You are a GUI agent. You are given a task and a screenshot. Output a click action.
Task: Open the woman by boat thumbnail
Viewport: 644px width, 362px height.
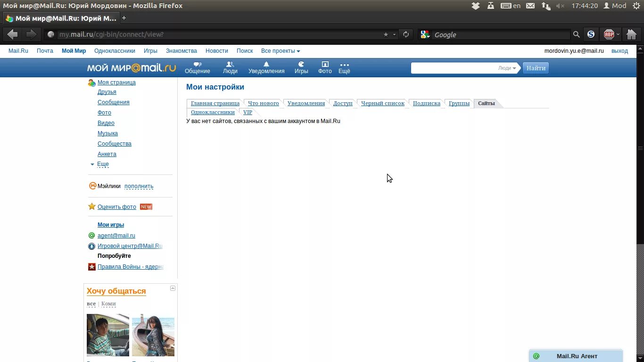coord(153,335)
